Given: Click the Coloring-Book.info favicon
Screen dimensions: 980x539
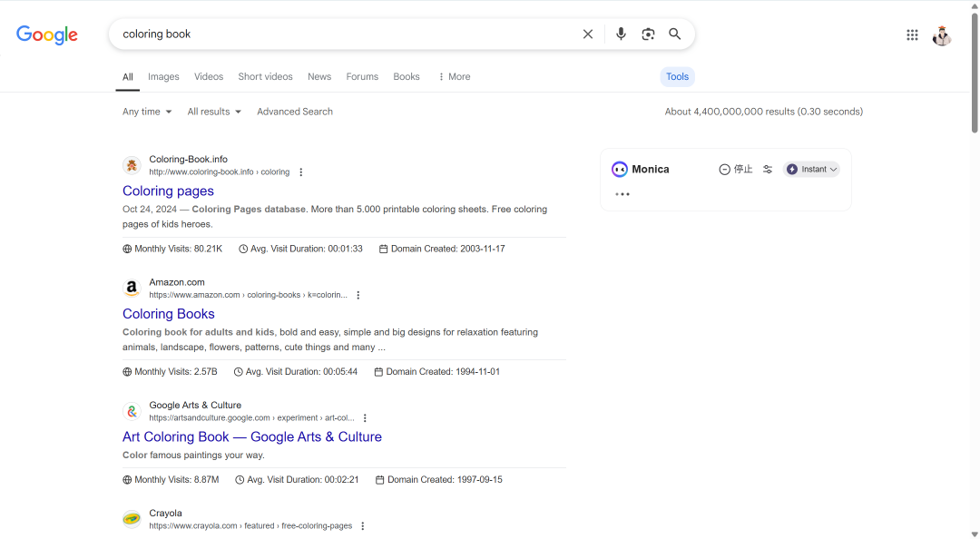Looking at the screenshot, I should tap(132, 165).
